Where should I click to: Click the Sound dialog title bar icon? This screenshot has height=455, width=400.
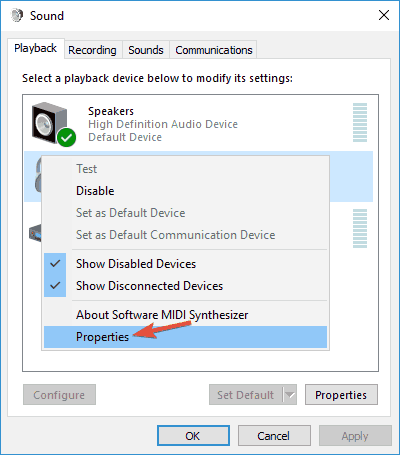click(17, 15)
